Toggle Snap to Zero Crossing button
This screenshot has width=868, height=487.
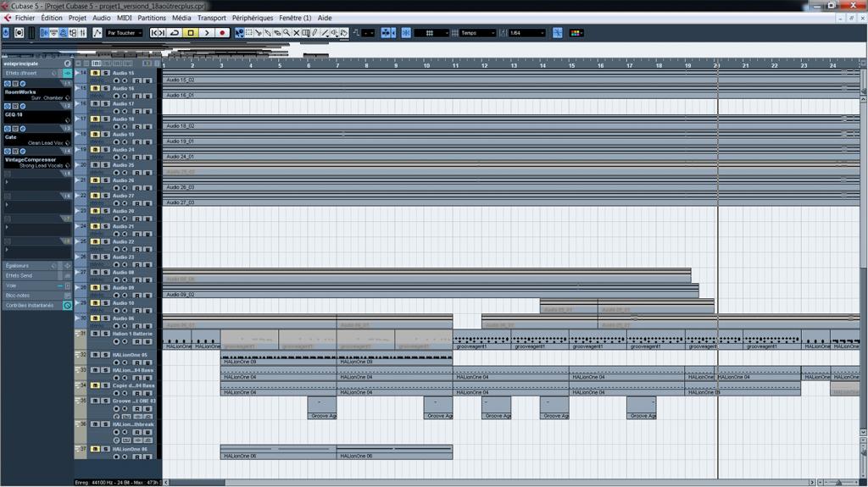558,33
